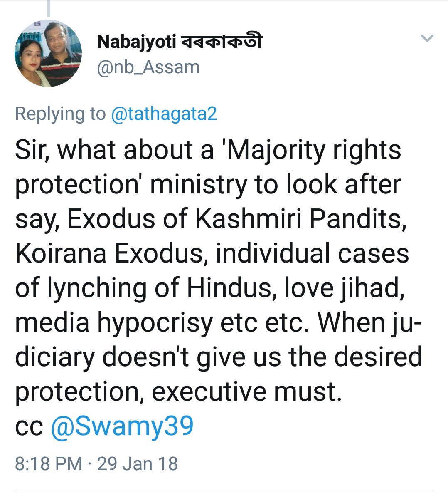Open the tweet options chevron menu
Image resolution: width=448 pixels, height=498 pixels.
pyautogui.click(x=427, y=38)
